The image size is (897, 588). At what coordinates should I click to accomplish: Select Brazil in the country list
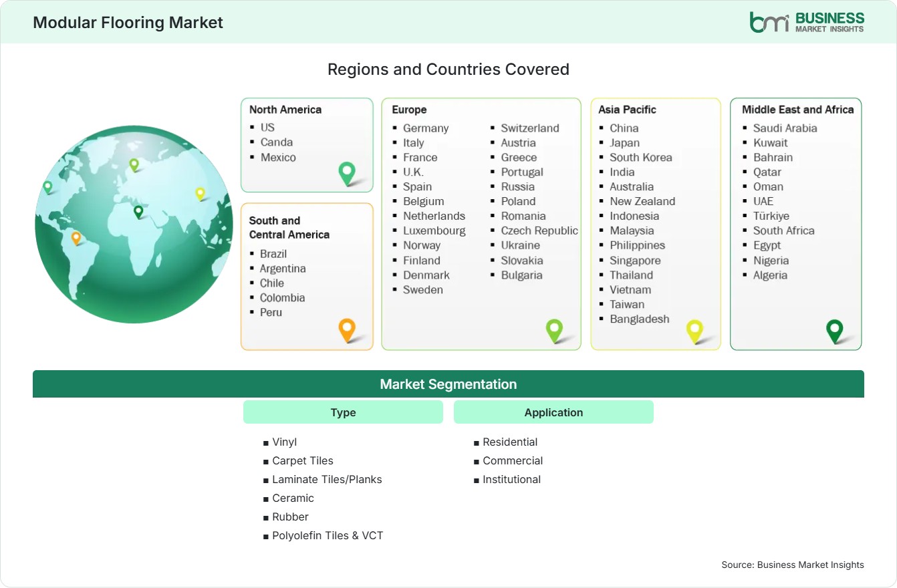[273, 254]
